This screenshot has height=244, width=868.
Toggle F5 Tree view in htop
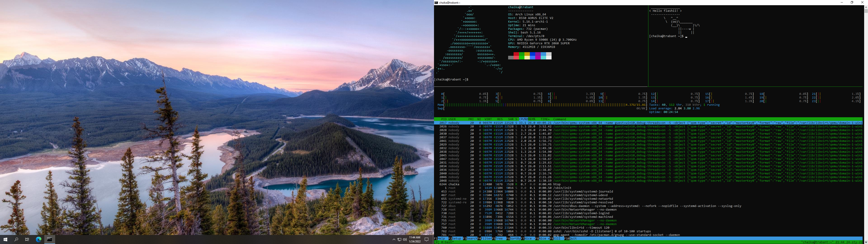coord(499,239)
